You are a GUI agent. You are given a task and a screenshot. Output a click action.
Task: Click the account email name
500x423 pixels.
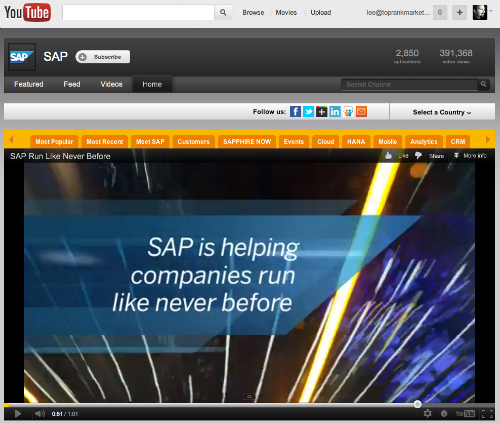(x=398, y=13)
